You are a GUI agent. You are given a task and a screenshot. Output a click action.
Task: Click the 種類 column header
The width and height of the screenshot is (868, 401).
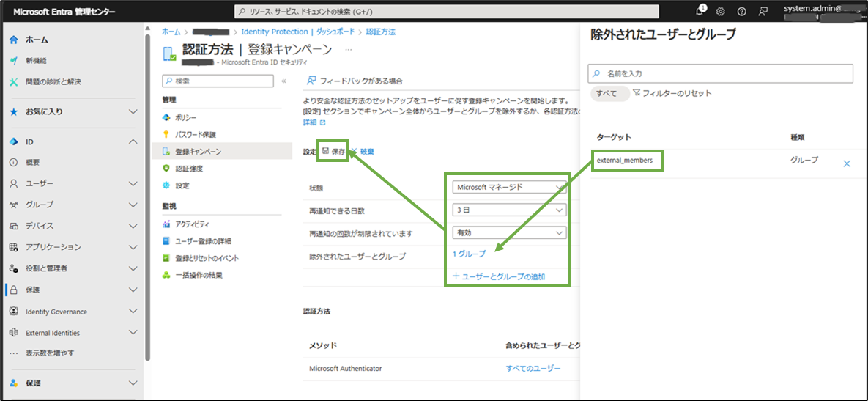(798, 137)
